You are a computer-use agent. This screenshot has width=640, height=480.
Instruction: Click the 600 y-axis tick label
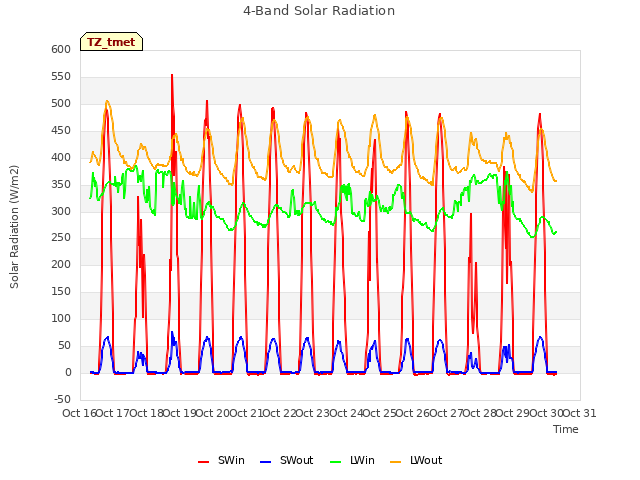click(x=61, y=49)
